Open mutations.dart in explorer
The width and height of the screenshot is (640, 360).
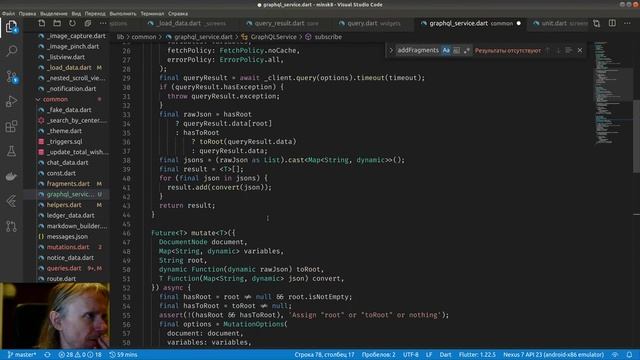pos(68,247)
